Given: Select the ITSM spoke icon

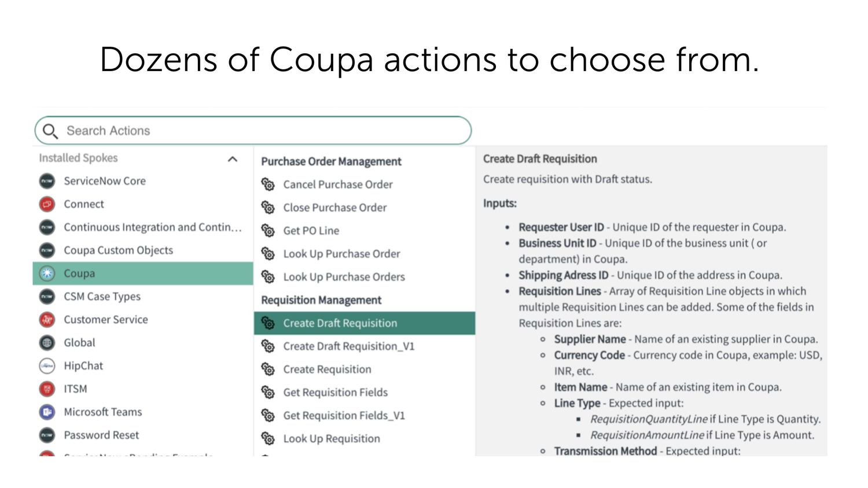Looking at the screenshot, I should (46, 389).
